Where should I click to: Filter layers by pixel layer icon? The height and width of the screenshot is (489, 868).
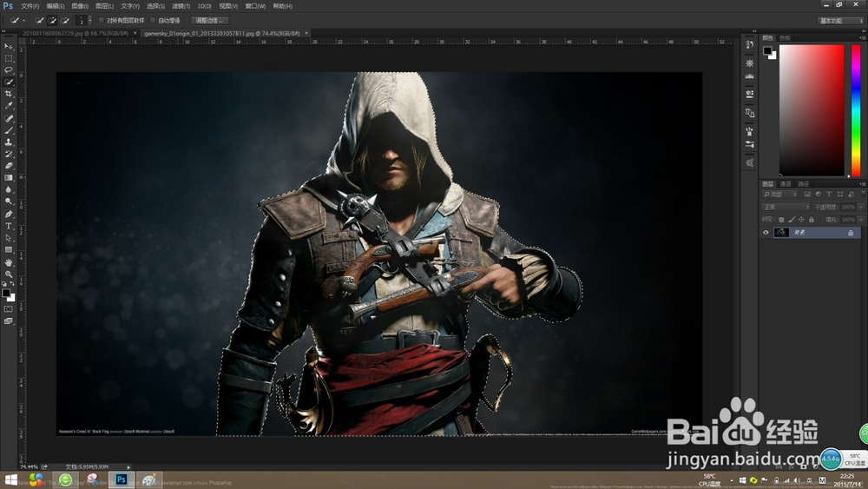click(807, 195)
